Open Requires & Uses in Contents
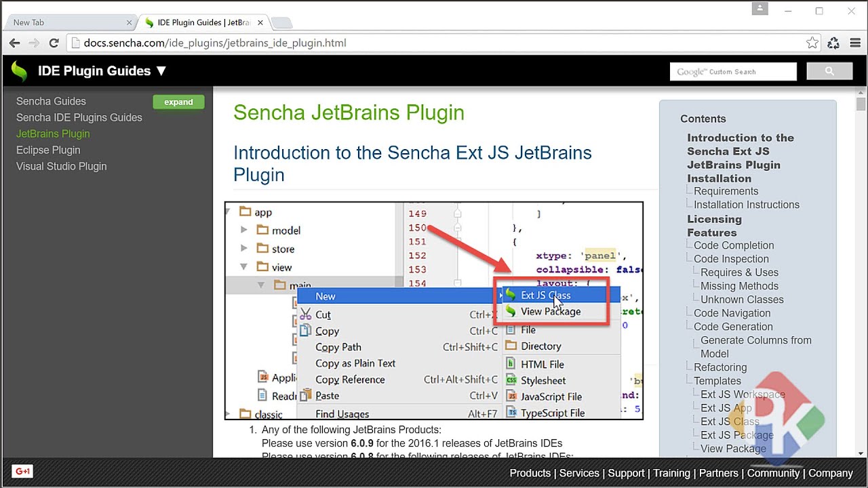Screen dimensions: 868x488 pos(739,272)
